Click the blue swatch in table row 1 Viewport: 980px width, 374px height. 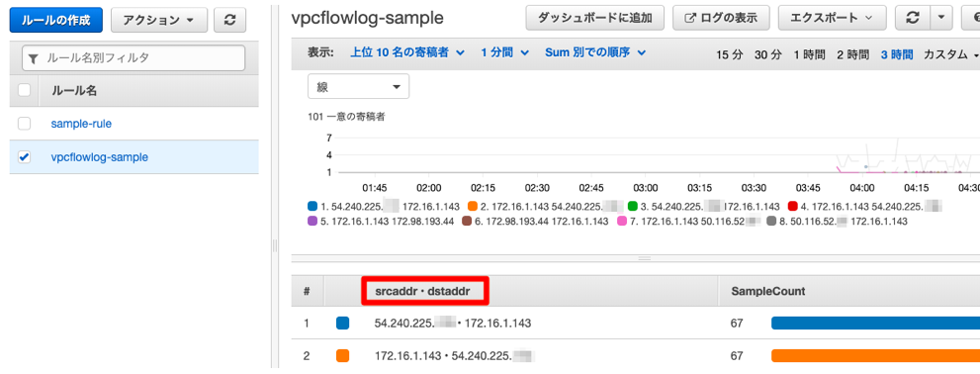[342, 324]
